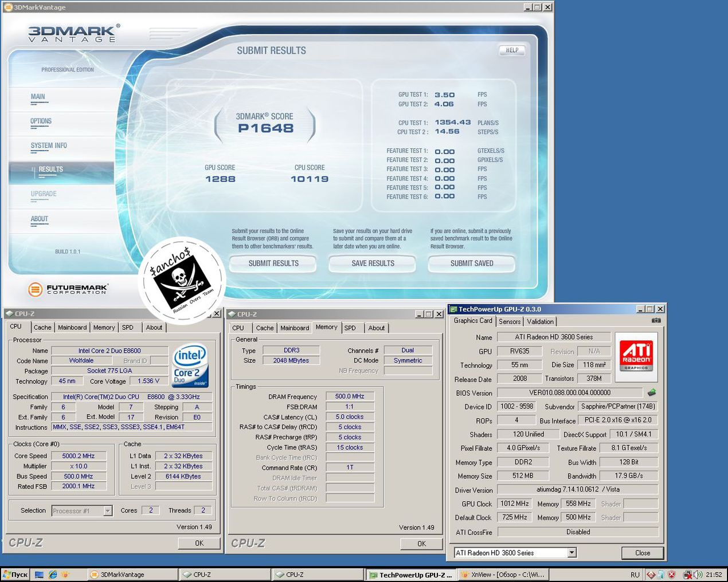This screenshot has width=728, height=582.
Task: Click the Intel Core 2 Duo logo
Action: point(190,365)
